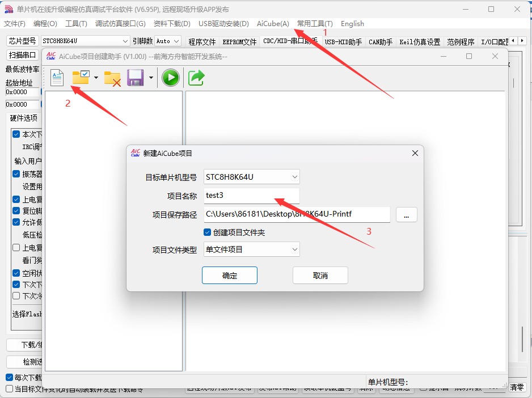Click the 确定 button
Screen dimensions: 532x398
point(229,275)
